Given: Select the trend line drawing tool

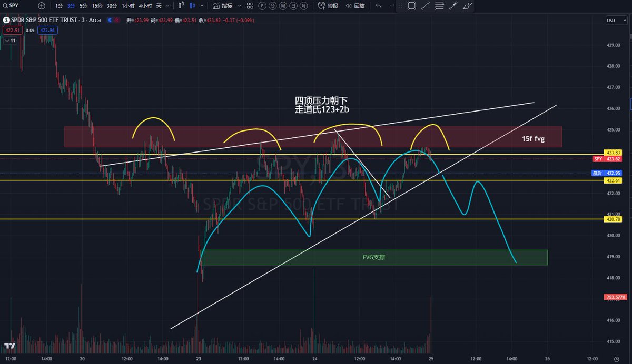Looking at the screenshot, I should point(425,6).
